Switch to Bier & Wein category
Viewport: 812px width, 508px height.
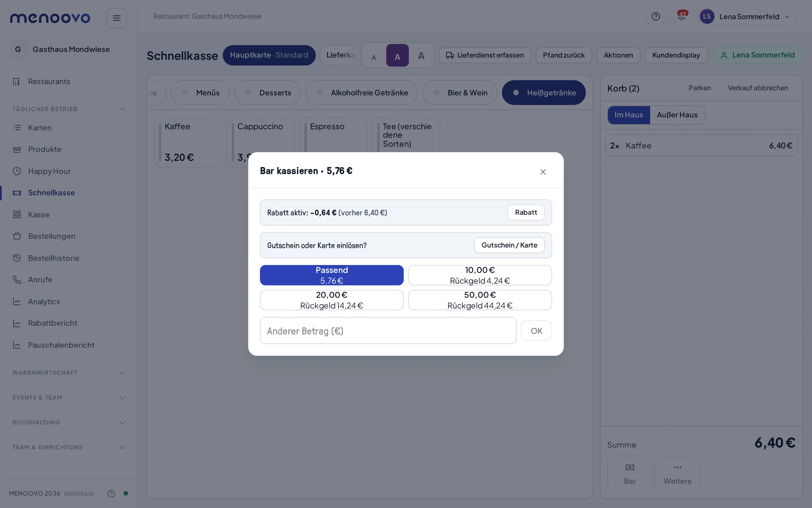[460, 93]
